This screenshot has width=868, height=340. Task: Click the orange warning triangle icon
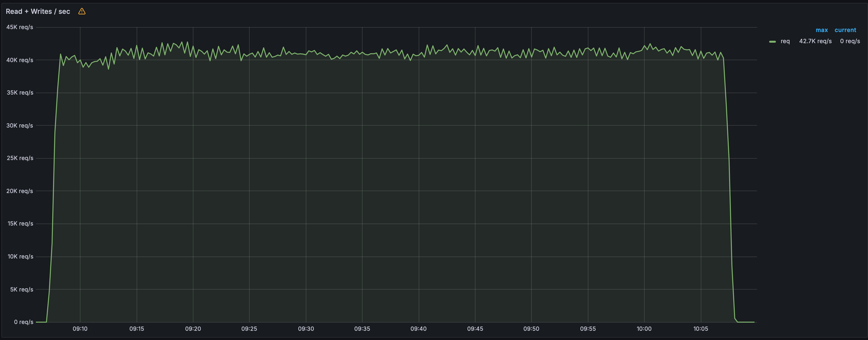(x=82, y=11)
